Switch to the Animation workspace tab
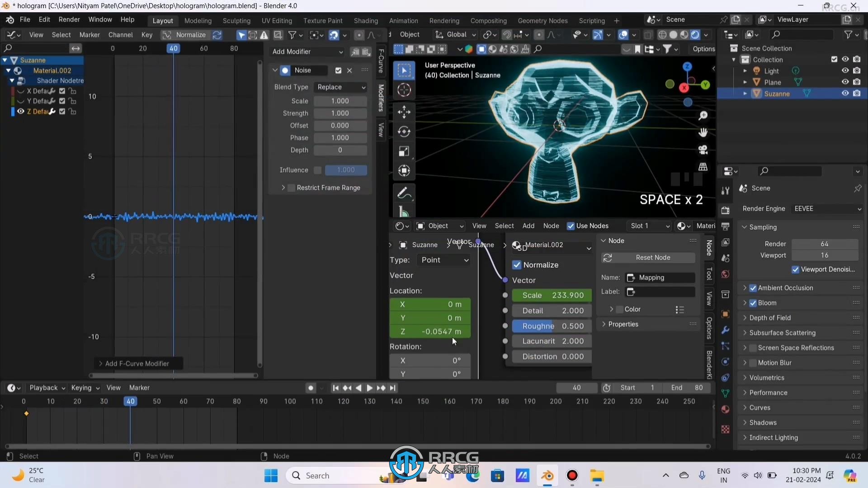Screen dimensions: 868x488 [x=402, y=20]
